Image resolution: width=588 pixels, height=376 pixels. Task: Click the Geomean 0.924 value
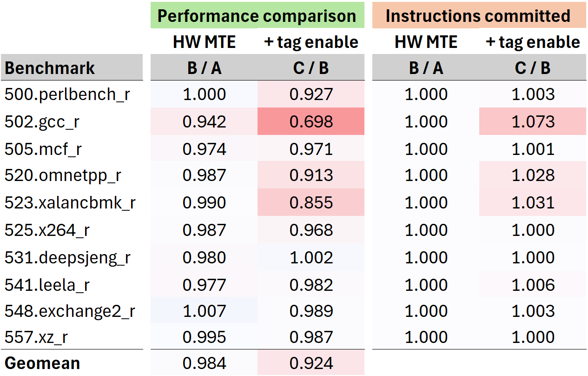coord(311,363)
